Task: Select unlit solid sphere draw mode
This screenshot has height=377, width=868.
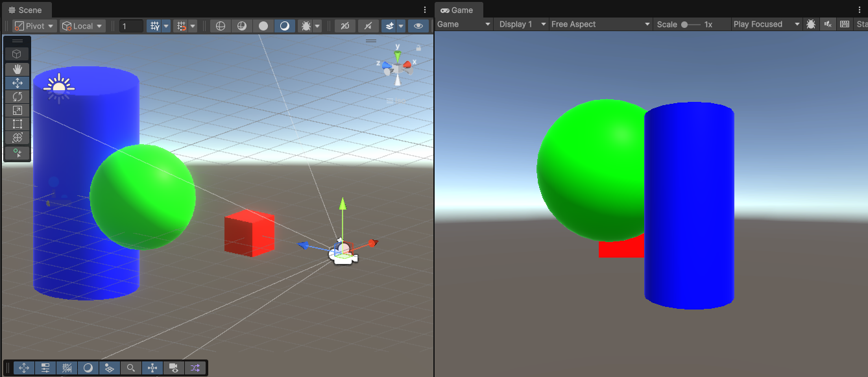Action: (263, 26)
